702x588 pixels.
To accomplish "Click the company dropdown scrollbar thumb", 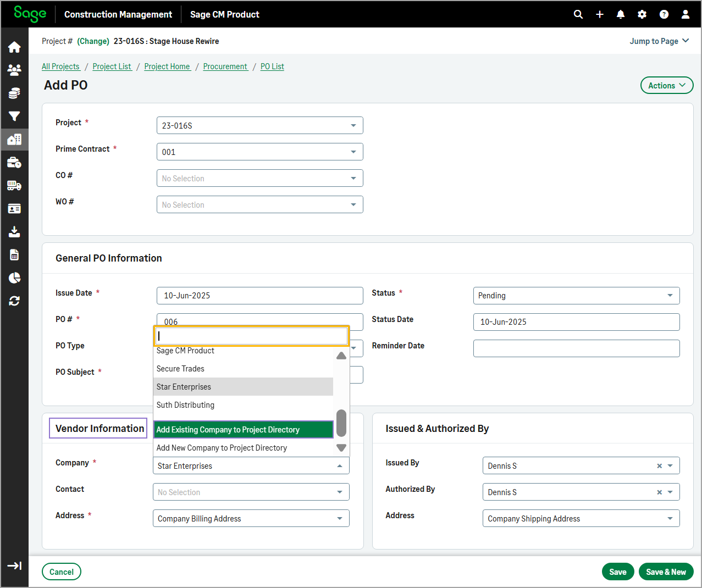I will click(341, 423).
